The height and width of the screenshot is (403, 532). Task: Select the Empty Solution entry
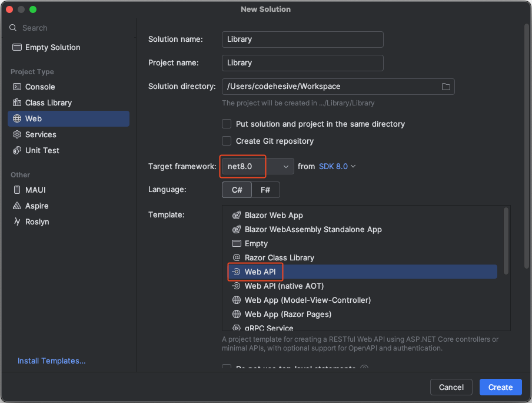click(x=68, y=47)
